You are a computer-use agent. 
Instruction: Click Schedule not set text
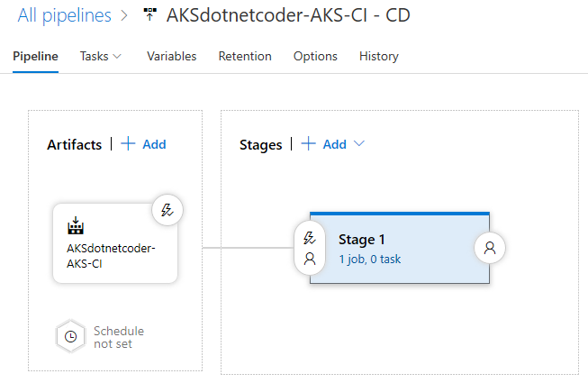(119, 337)
